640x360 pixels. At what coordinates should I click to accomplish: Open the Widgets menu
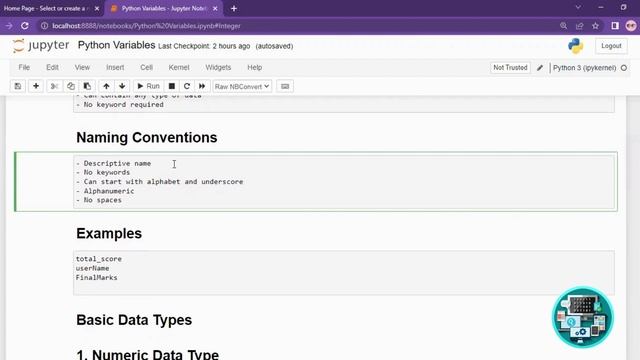tap(218, 67)
